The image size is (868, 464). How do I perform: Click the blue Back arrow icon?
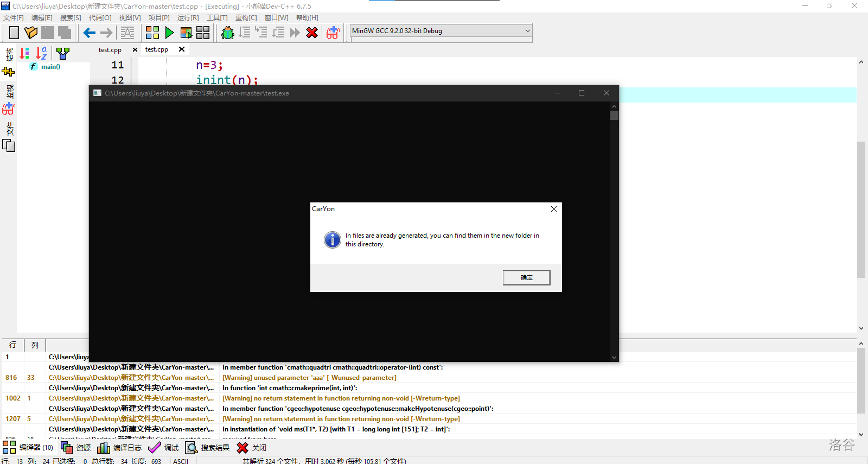coord(90,33)
